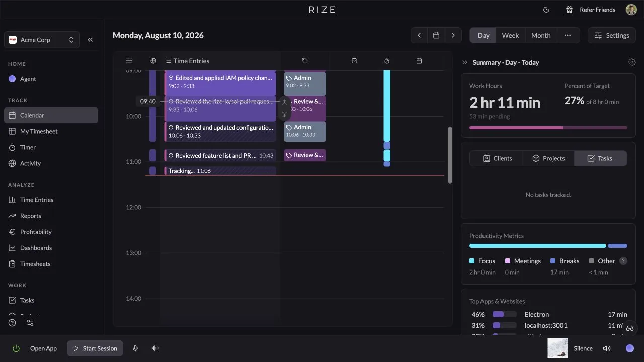Screen dimensions: 644x362
Task: Click the calendar vertical scrollbar
Action: click(x=450, y=155)
